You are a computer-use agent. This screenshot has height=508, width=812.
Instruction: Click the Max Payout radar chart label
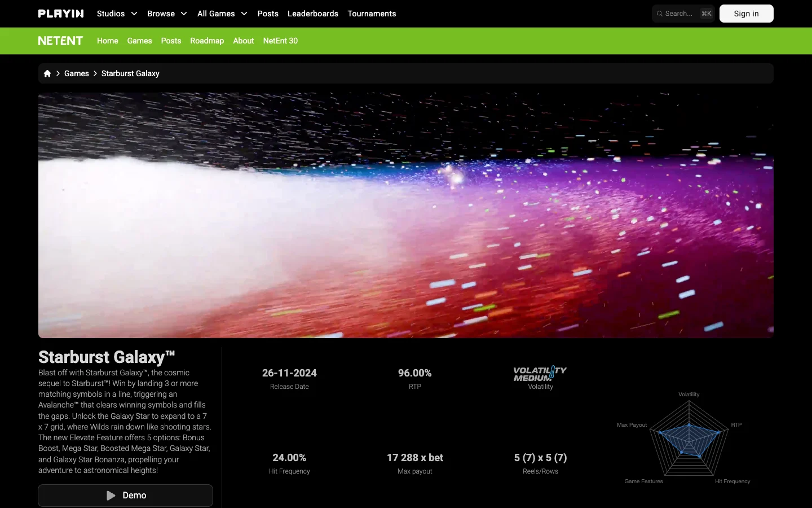coord(632,425)
